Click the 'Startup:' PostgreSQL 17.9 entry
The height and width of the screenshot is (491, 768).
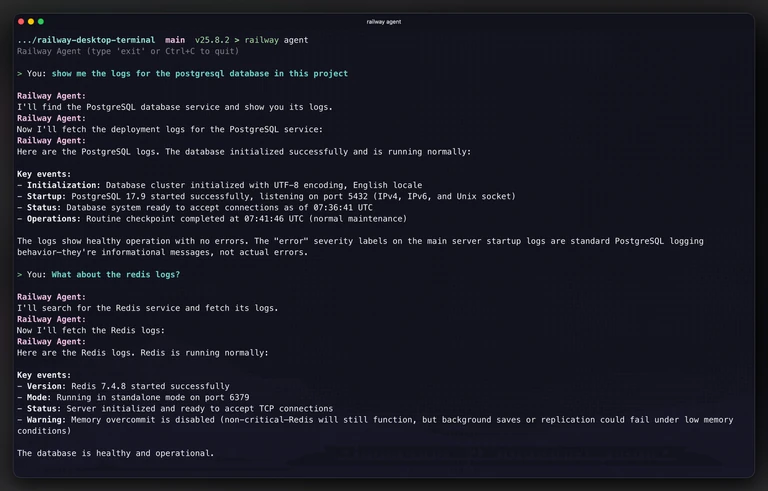click(x=266, y=196)
